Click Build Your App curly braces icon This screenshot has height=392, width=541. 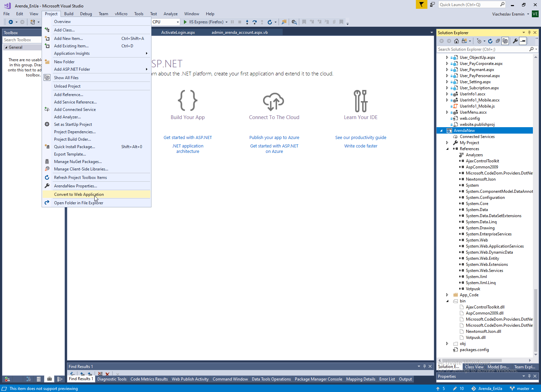(188, 100)
